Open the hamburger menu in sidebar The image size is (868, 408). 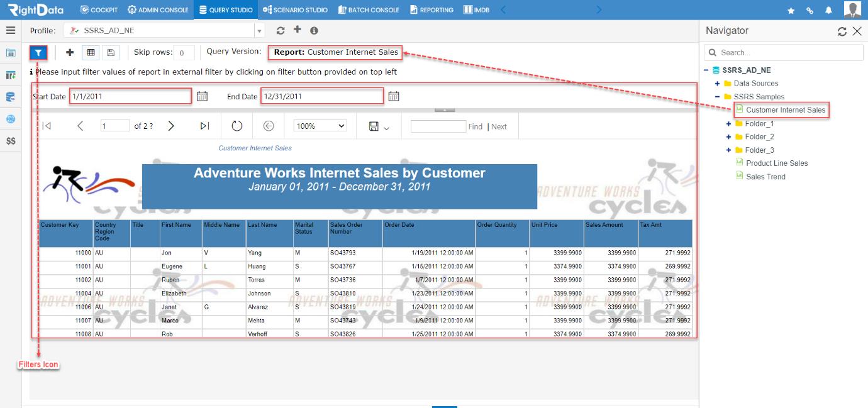(x=10, y=30)
